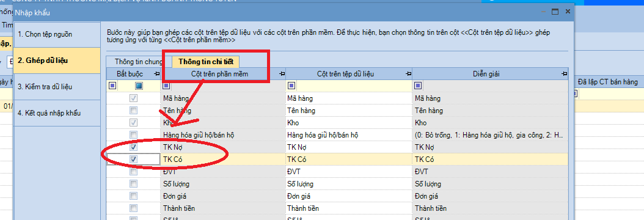Select the Thông tin chi tiết tab
This screenshot has width=644, height=220.
click(206, 62)
